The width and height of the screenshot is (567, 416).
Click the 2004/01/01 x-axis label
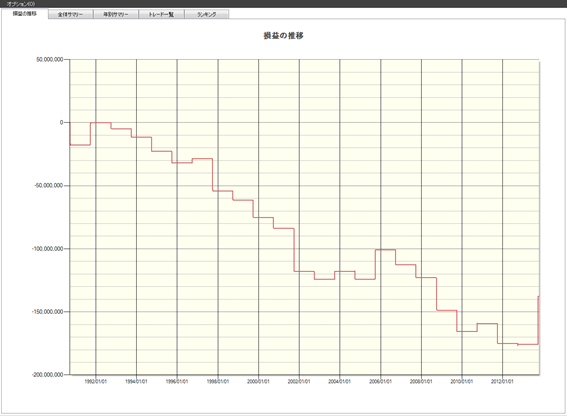340,382
